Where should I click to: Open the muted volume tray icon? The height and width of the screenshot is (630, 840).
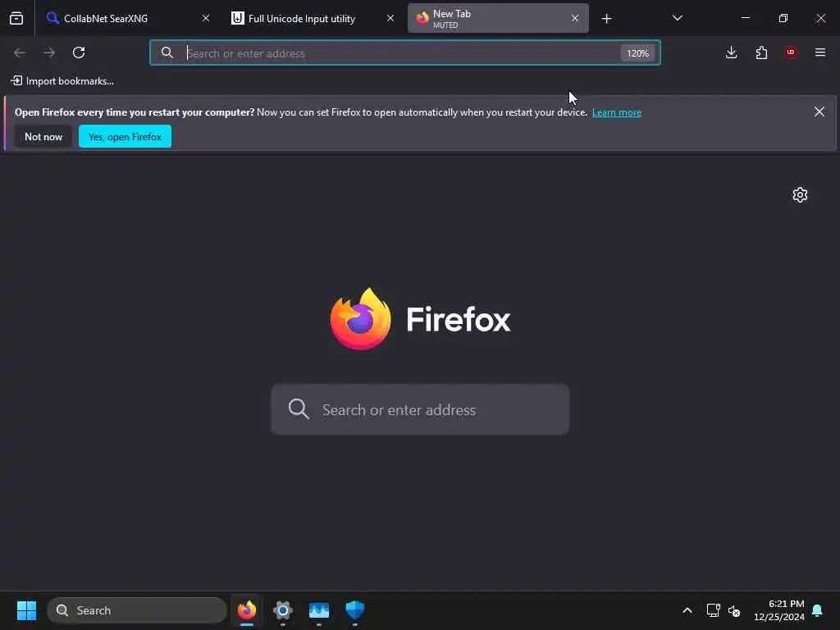pos(734,610)
